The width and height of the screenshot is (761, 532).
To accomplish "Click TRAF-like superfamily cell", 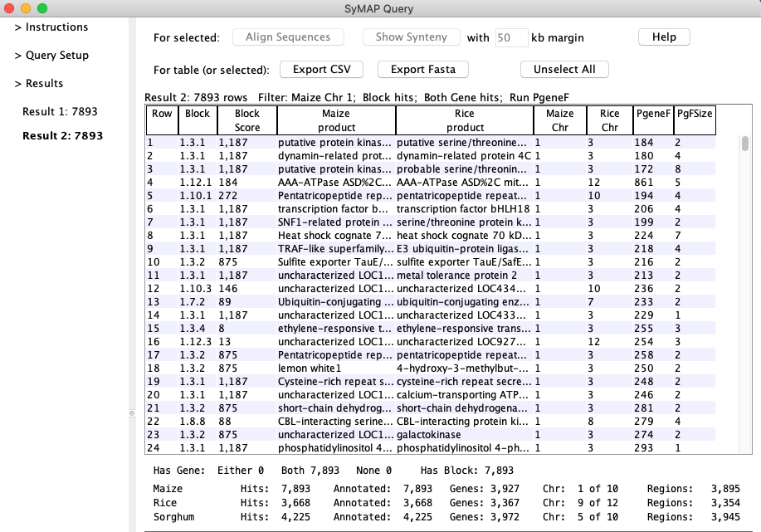I will (x=336, y=249).
